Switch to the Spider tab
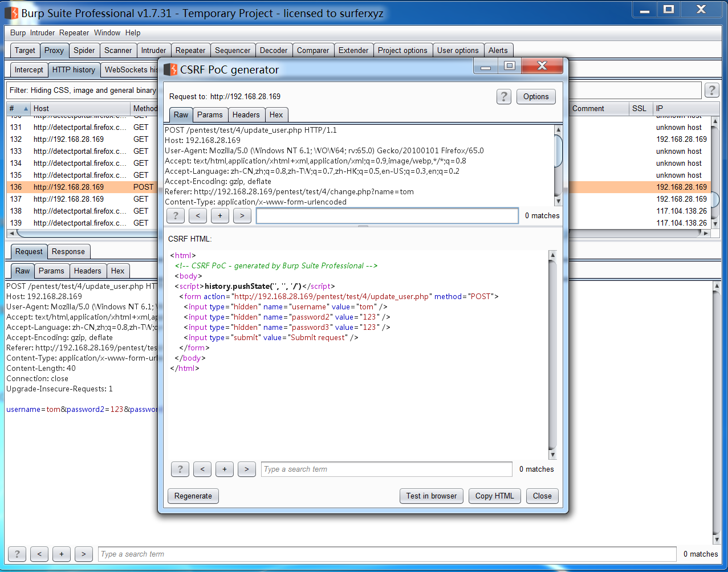728x572 pixels. (x=84, y=50)
